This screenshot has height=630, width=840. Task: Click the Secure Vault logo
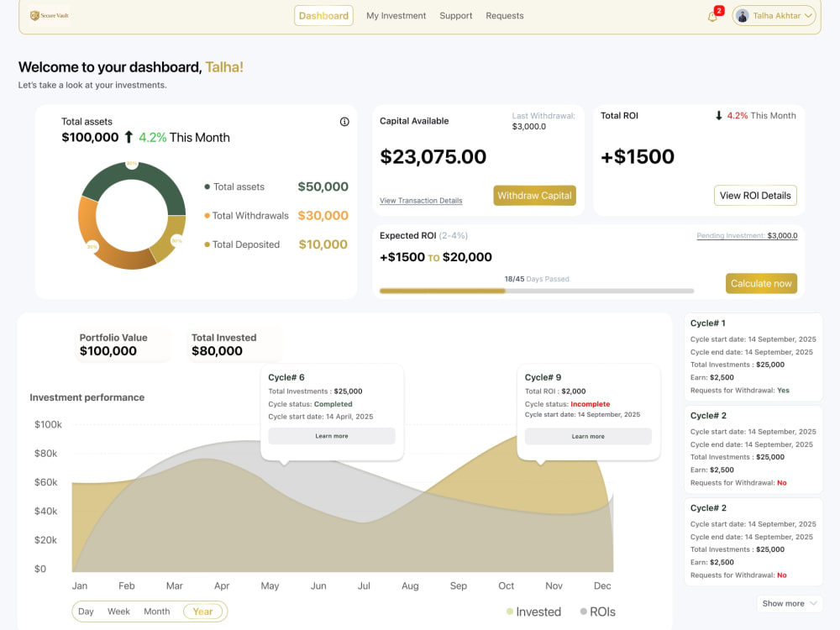[x=50, y=15]
